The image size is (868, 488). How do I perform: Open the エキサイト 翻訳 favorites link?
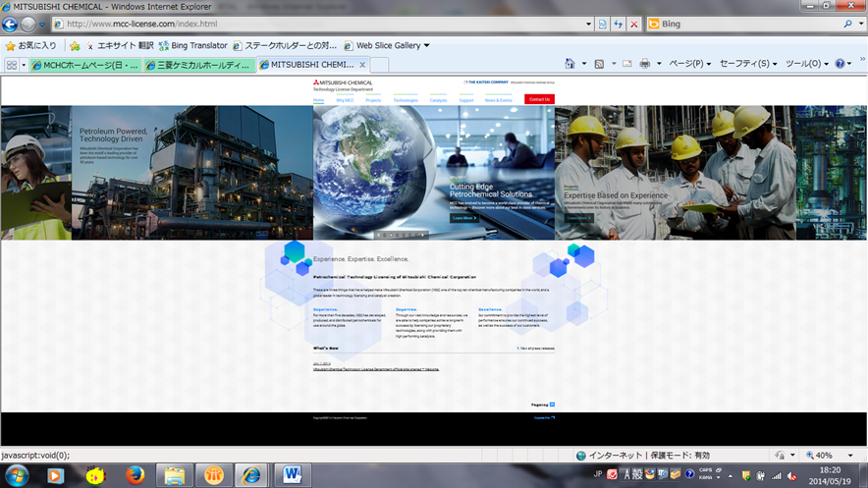point(119,45)
